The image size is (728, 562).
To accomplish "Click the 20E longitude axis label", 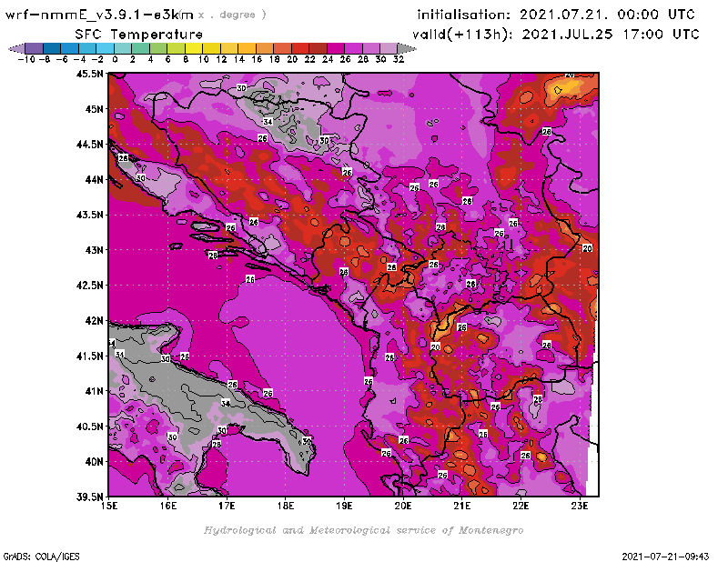I will pos(403,506).
